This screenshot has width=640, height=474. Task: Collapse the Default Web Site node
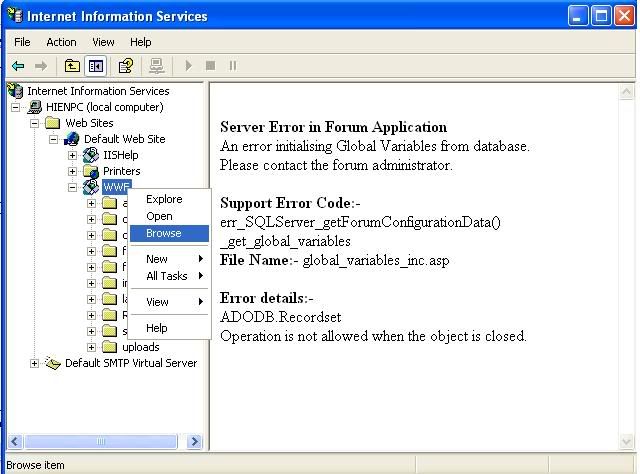click(x=54, y=139)
